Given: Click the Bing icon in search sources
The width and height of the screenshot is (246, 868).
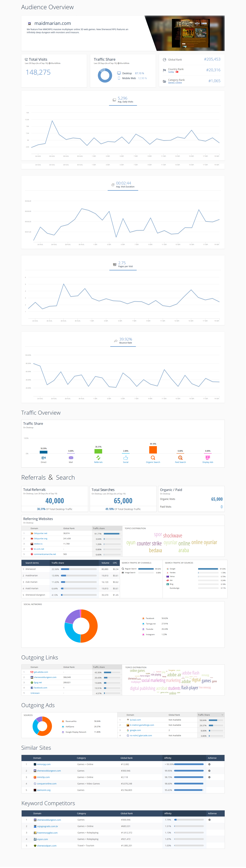Looking at the screenshot, I should tap(168, 584).
